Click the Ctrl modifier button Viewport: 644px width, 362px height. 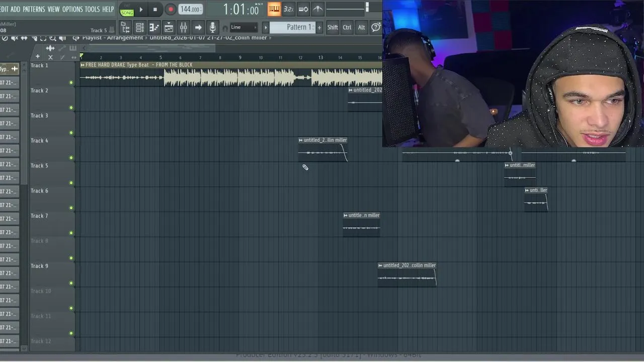[347, 27]
